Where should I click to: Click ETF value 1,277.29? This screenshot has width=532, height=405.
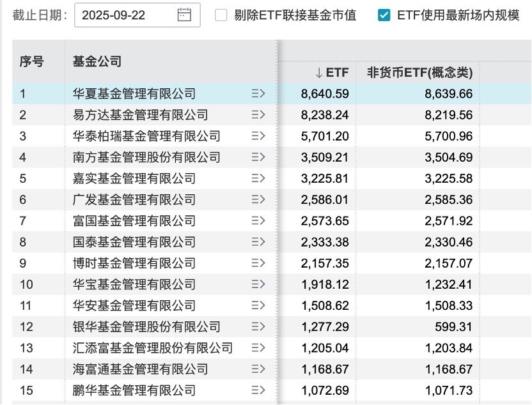coord(325,327)
